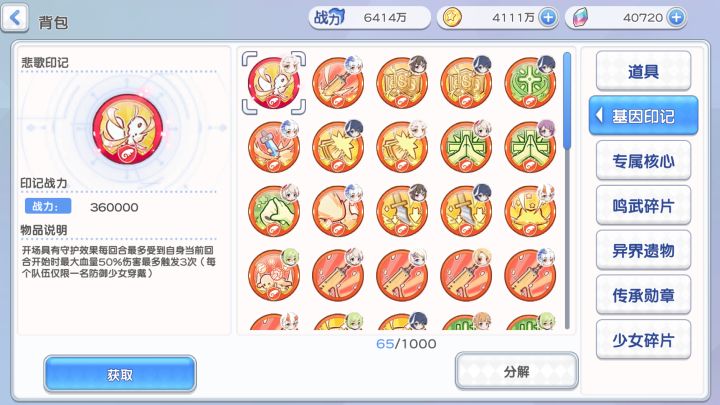
Task: Switch to the 异界遗物 tab
Action: (643, 250)
